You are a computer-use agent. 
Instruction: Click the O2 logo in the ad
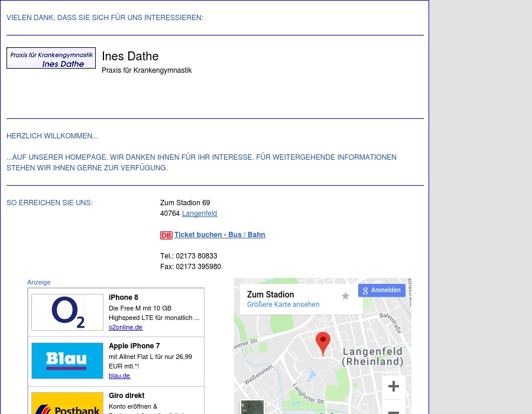(x=67, y=312)
